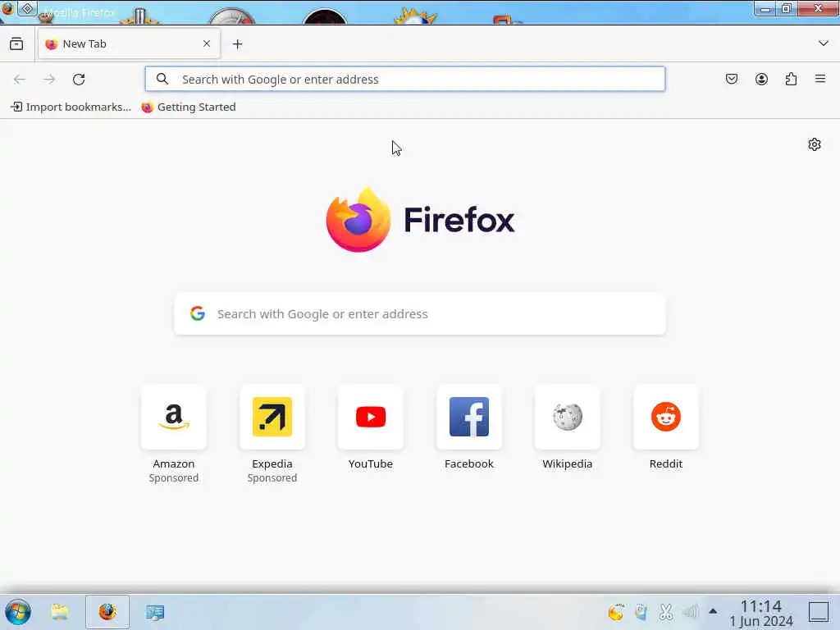
Task: Open the Save to Pocket icon
Action: click(x=732, y=80)
